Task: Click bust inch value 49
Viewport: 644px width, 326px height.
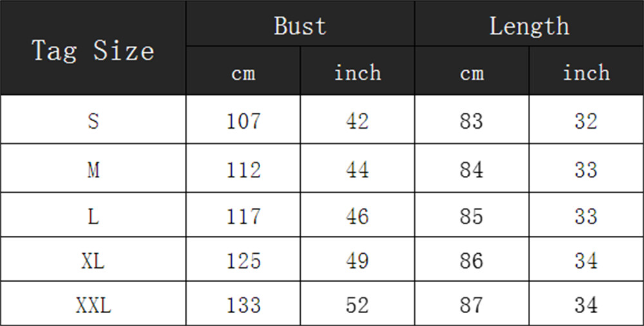Action: coord(357,260)
